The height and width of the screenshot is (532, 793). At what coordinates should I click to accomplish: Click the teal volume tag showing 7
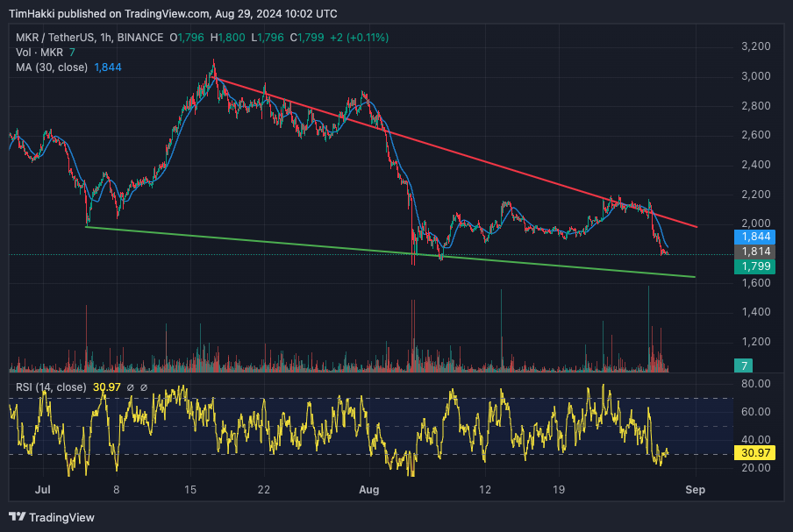743,365
